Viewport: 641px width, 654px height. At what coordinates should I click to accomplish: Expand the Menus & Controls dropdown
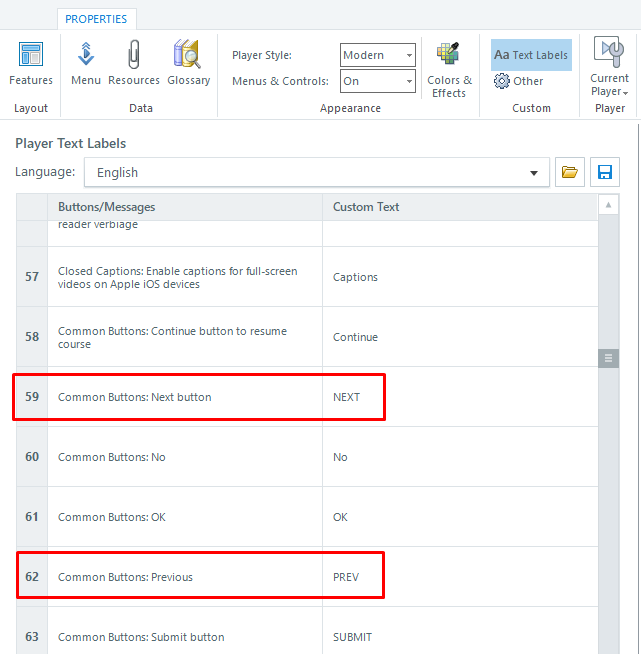(x=377, y=81)
